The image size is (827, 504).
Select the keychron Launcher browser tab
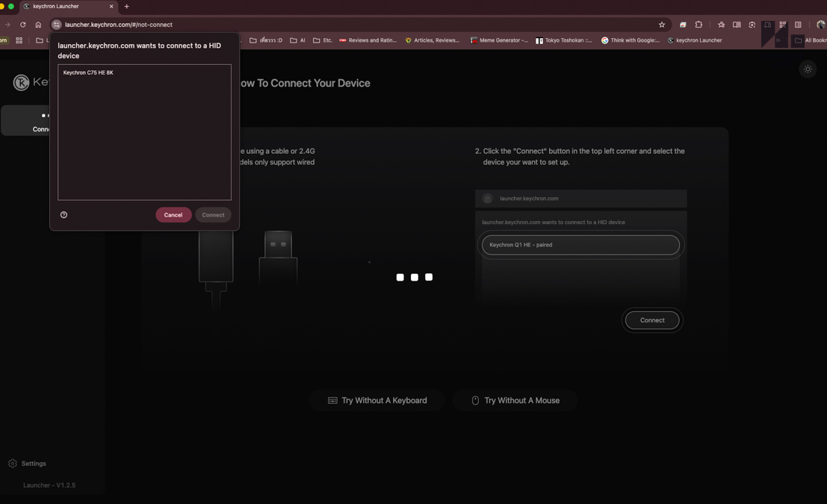[x=66, y=7]
